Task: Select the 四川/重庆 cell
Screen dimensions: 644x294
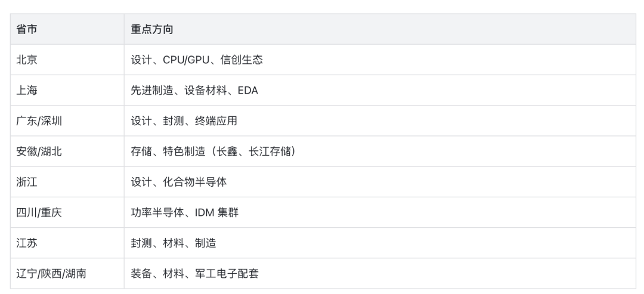Action: click(x=67, y=213)
